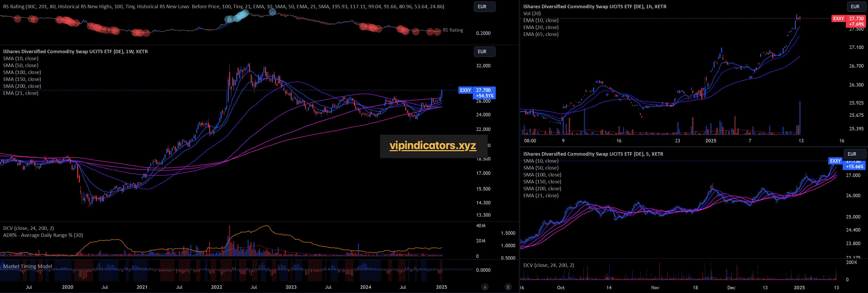Click 17.000 on the weekly price scale

483,173
